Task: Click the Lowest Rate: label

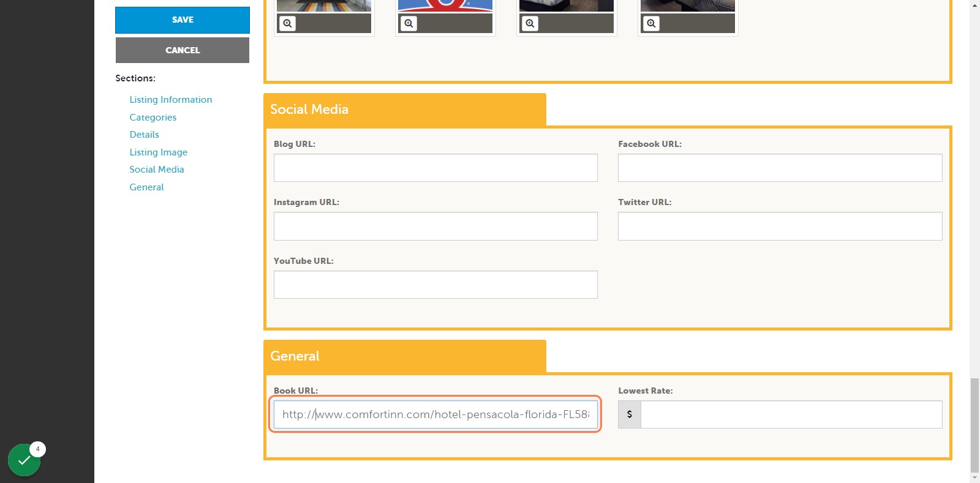Action: click(x=646, y=391)
